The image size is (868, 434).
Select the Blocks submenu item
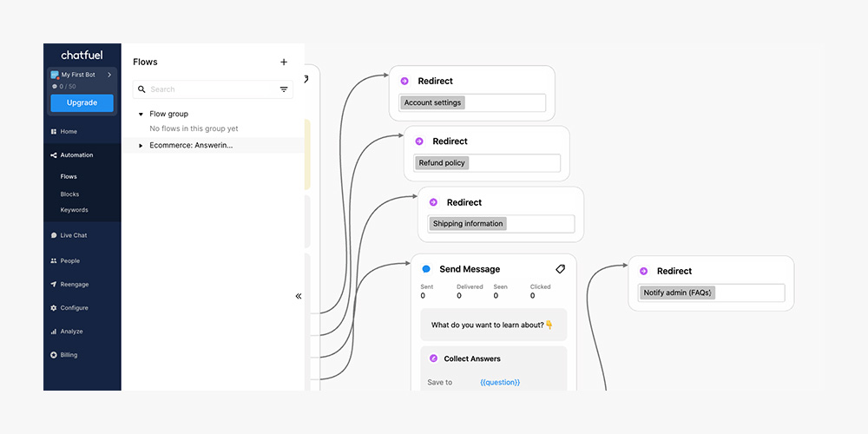69,194
